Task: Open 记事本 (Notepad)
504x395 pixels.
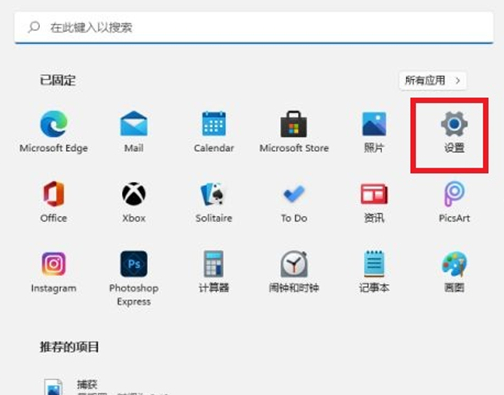Action: coord(374,272)
